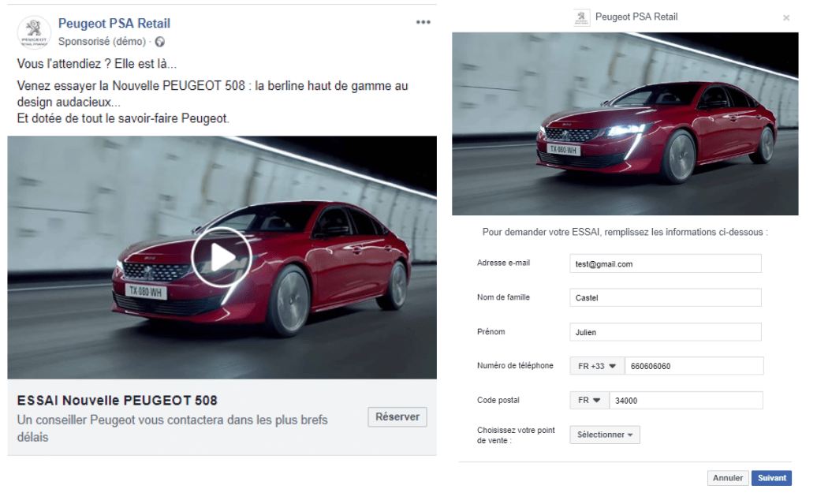Click the Prénom text field
Viewport: 817px width, 504px height.
[x=665, y=332]
